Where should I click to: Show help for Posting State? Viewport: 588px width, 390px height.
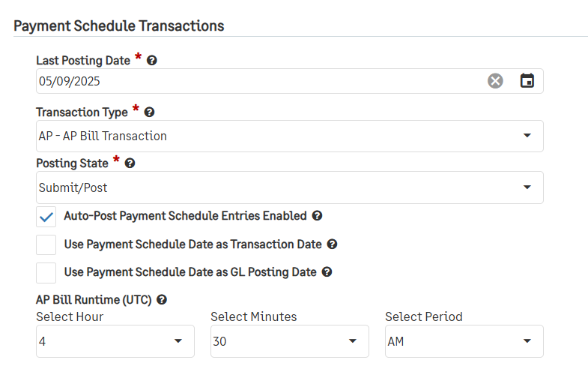(x=130, y=163)
